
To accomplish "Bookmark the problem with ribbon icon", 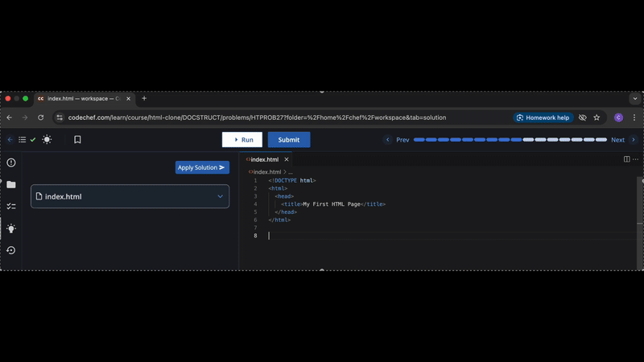I will click(77, 139).
